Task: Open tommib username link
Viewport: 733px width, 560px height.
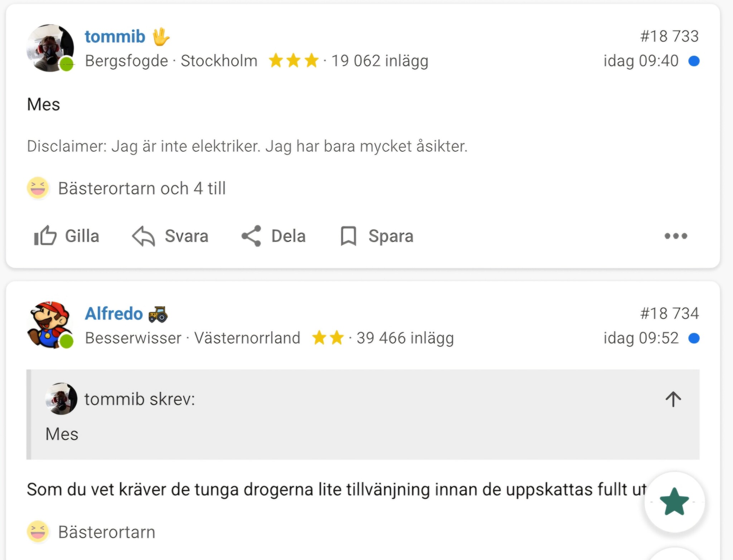Action: pyautogui.click(x=115, y=36)
